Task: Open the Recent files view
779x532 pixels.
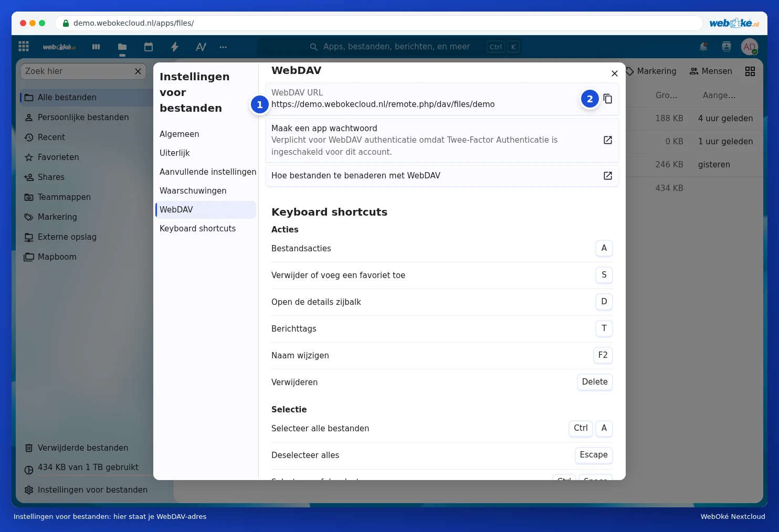Action: (86, 137)
